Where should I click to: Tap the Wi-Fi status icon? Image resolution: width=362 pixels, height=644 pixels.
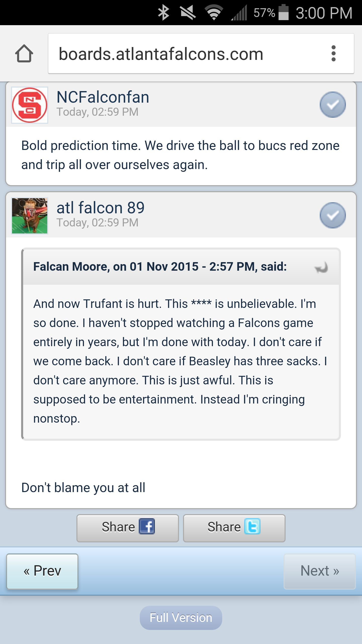[x=214, y=13]
